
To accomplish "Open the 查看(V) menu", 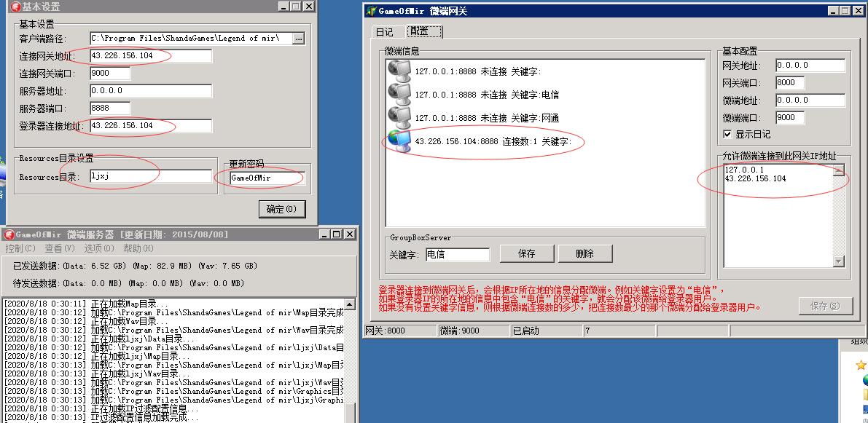I will 60,248.
